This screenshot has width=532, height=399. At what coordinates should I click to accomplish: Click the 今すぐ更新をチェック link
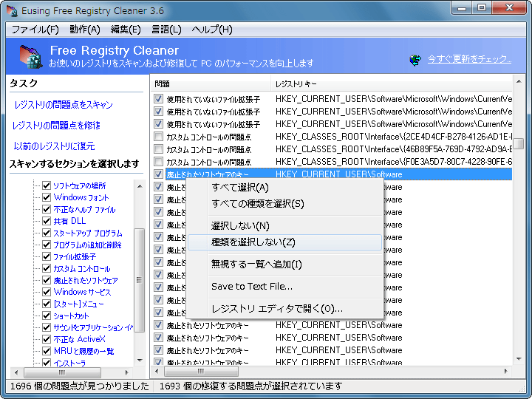click(469, 59)
